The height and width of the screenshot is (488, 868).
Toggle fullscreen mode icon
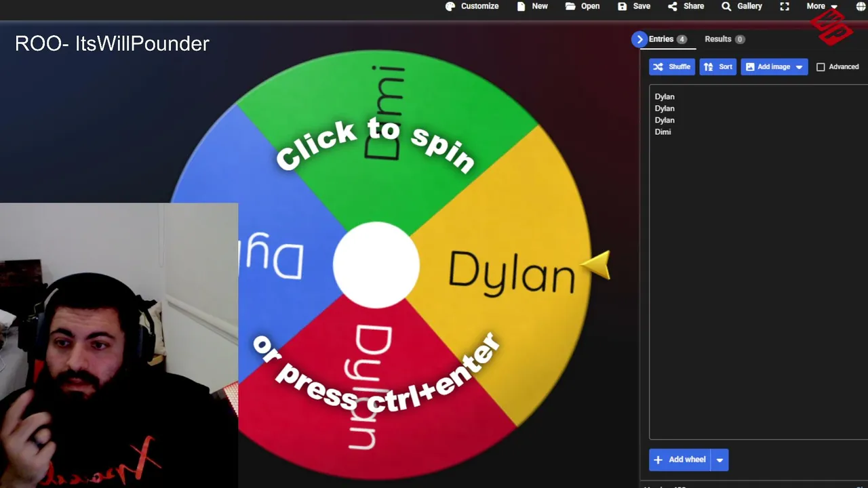click(x=785, y=6)
